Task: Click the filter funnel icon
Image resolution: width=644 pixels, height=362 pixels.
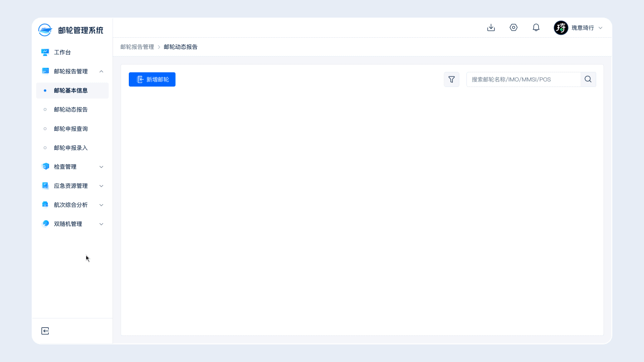Action: click(x=452, y=79)
